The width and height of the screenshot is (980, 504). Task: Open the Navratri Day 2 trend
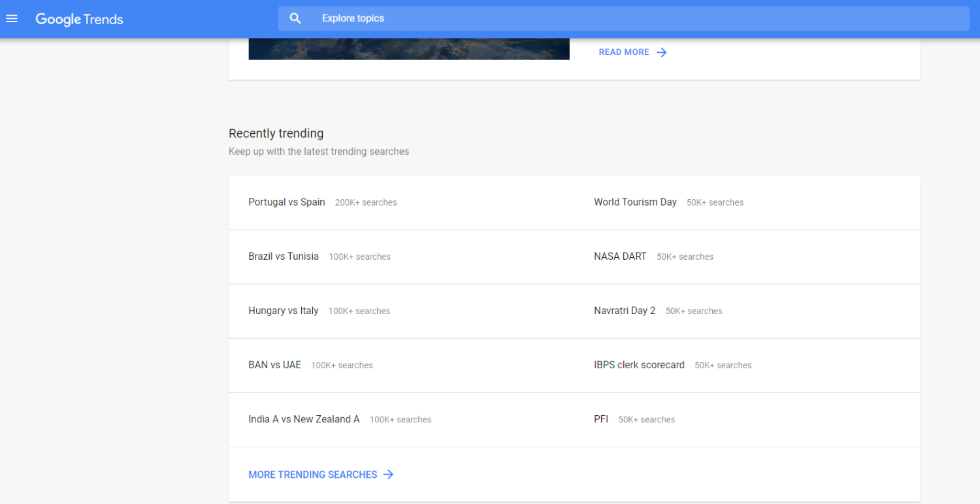tap(625, 310)
